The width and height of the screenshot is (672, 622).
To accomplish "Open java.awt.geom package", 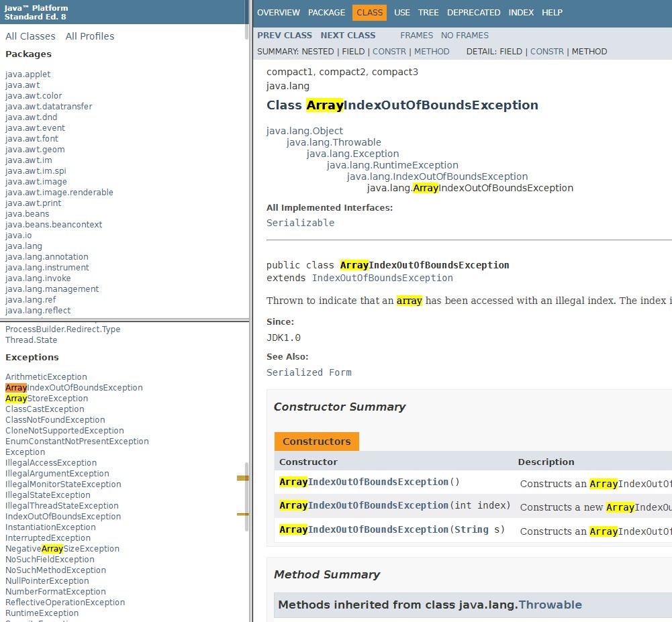I will click(35, 149).
